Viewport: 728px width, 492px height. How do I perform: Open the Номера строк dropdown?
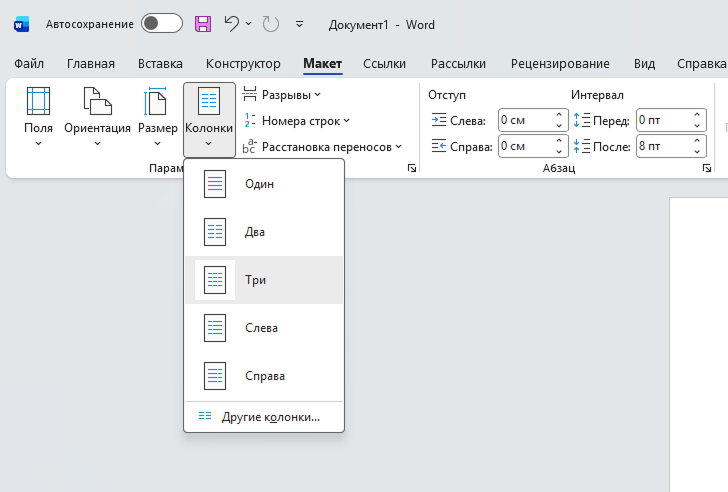click(296, 121)
